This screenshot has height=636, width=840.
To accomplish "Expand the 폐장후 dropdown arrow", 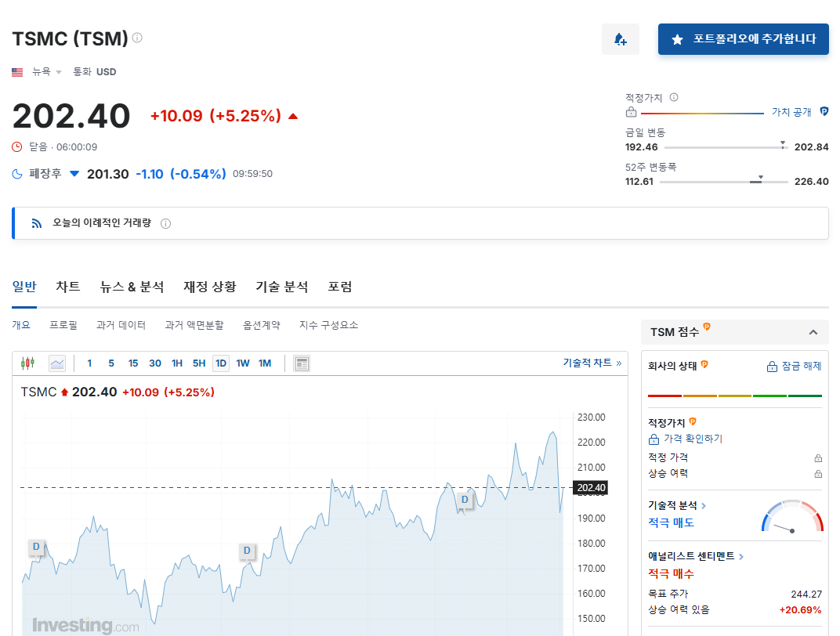I will tap(74, 174).
